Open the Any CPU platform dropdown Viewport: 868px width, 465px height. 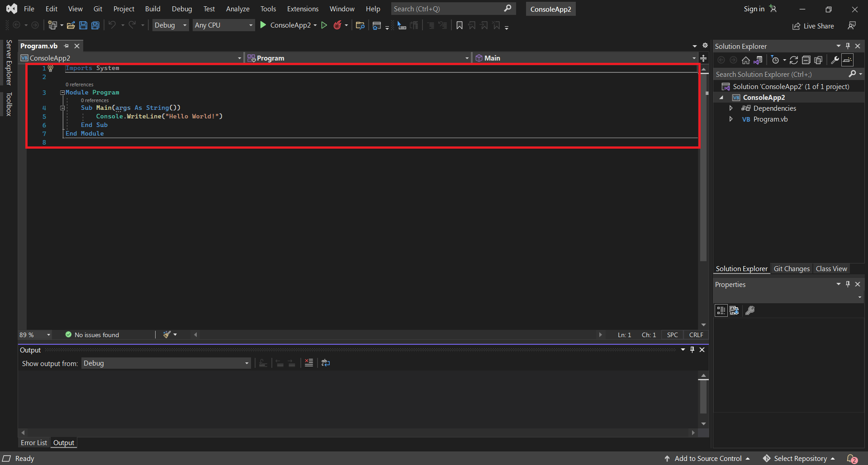pos(250,25)
